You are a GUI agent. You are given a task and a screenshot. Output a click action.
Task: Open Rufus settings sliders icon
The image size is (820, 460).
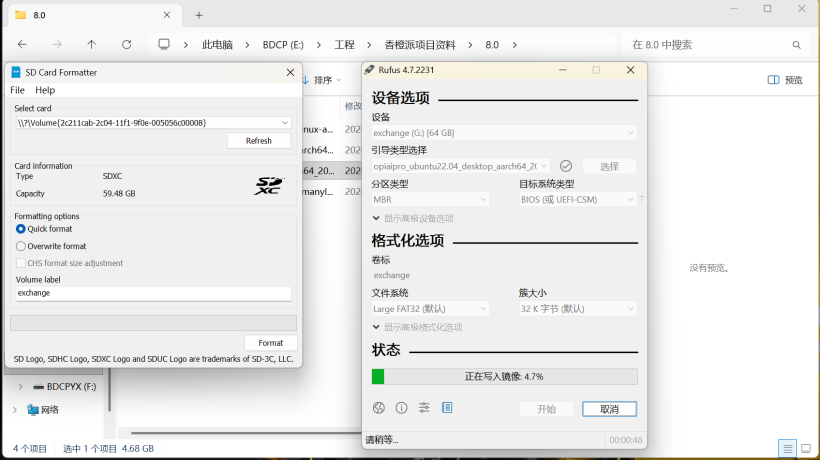(x=424, y=408)
